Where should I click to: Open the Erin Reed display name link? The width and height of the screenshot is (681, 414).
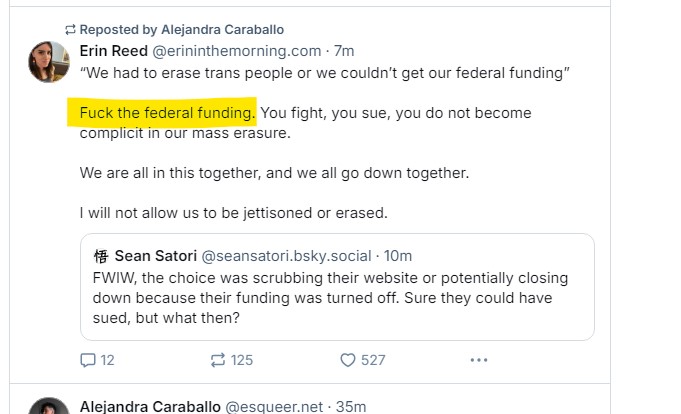click(x=114, y=51)
